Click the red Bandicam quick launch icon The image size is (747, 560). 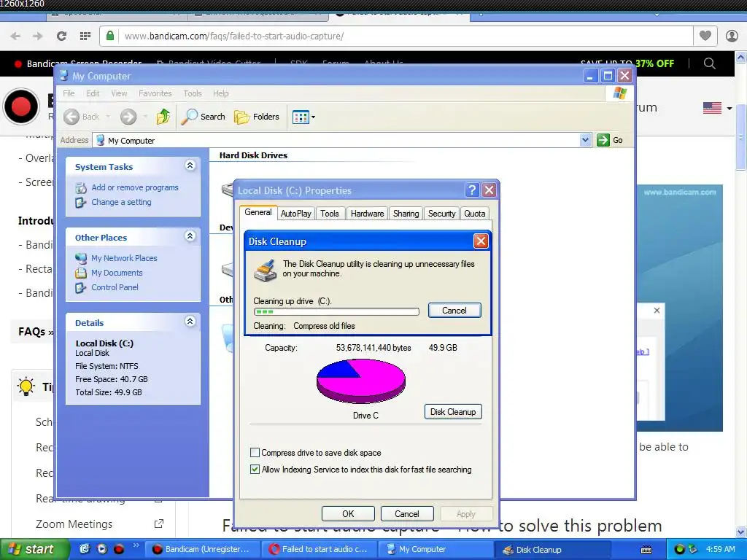[119, 549]
